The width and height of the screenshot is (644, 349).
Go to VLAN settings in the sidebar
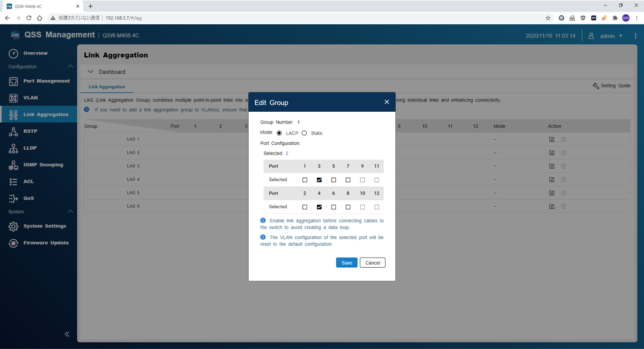[x=31, y=98]
